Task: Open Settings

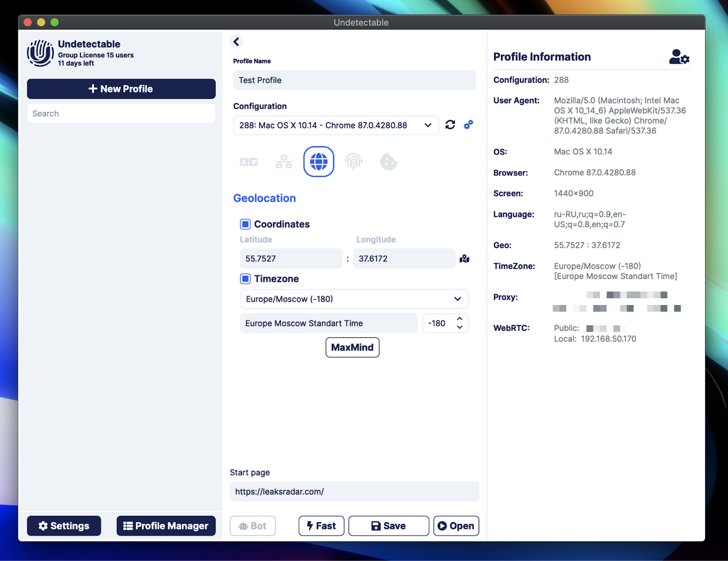Action: (64, 526)
